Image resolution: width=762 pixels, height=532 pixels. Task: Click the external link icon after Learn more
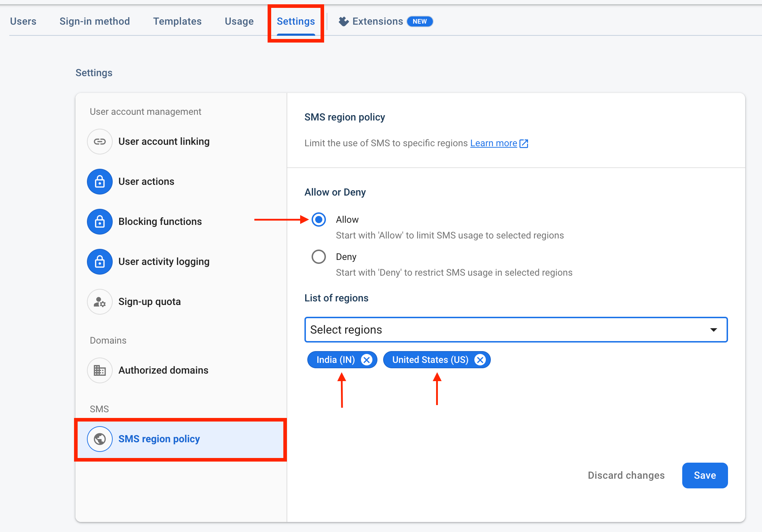coord(524,143)
